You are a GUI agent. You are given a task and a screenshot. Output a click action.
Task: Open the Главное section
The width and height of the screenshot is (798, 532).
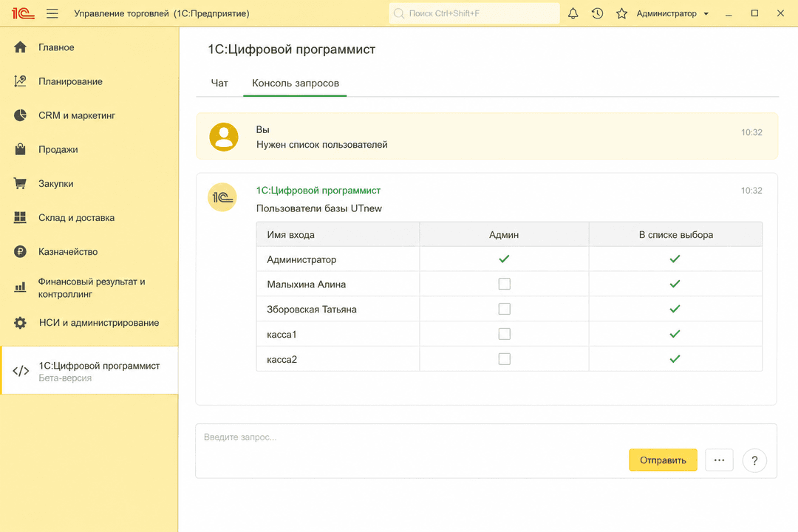click(56, 47)
